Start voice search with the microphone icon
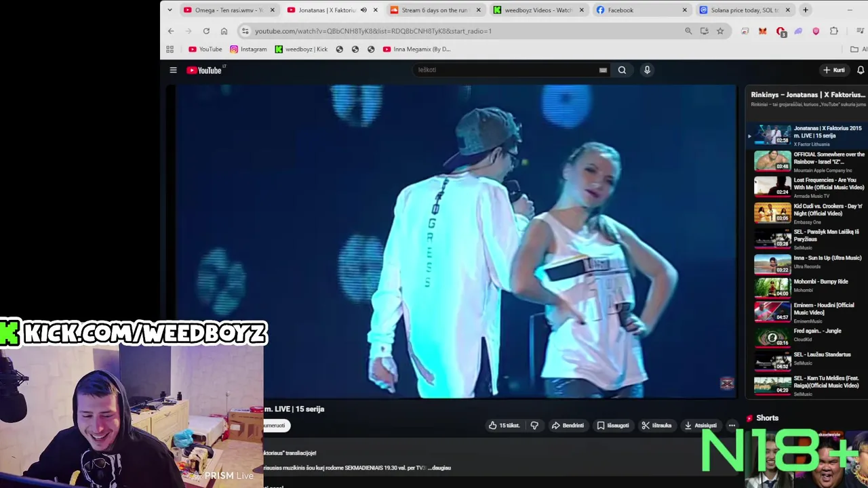The width and height of the screenshot is (868, 488). pyautogui.click(x=647, y=70)
